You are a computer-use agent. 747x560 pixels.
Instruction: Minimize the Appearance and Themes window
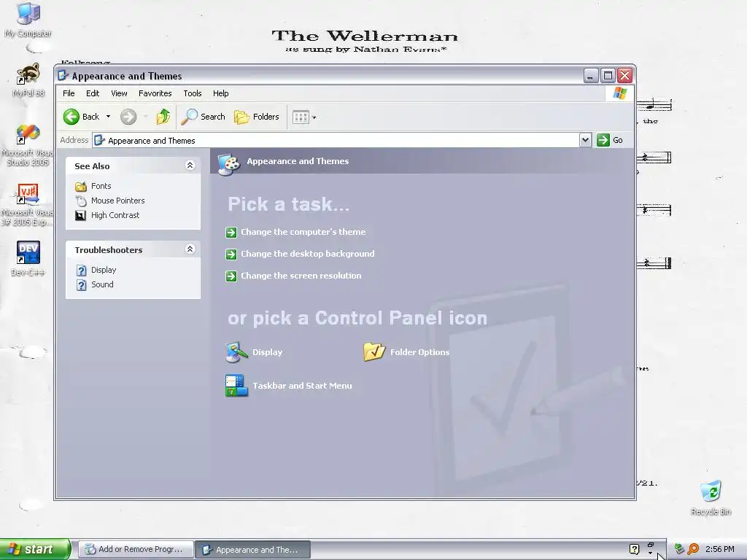pyautogui.click(x=591, y=76)
